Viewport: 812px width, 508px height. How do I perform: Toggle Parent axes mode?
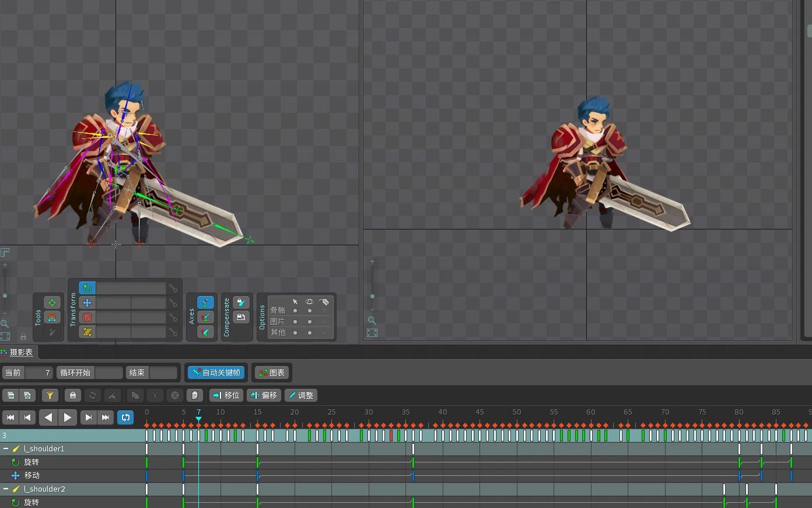[x=205, y=317]
